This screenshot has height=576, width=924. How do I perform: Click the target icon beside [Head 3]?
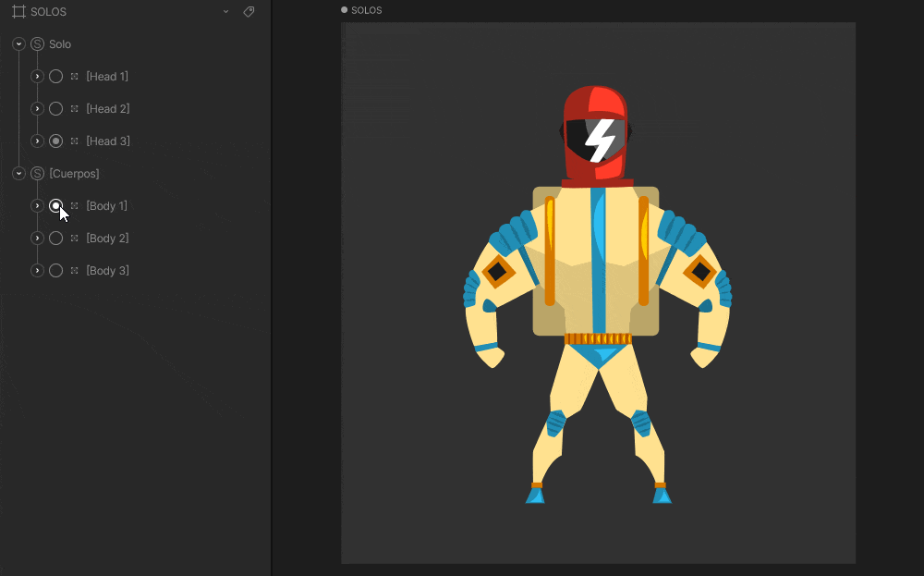(x=74, y=141)
